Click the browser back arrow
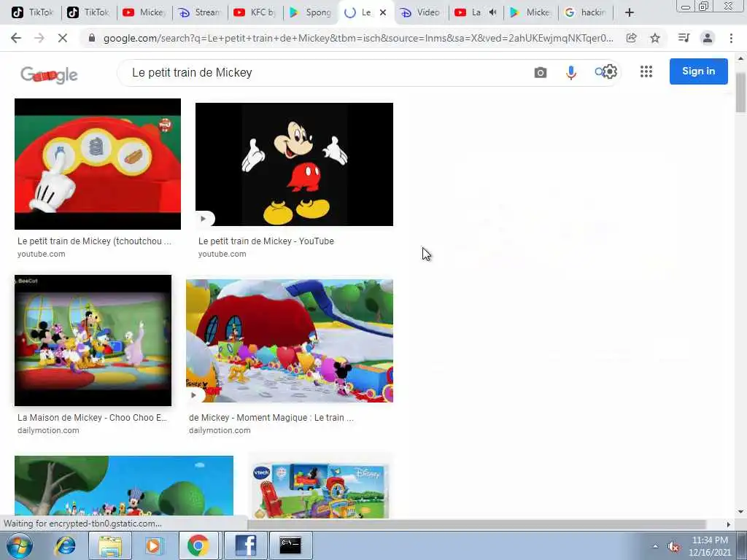The width and height of the screenshot is (747, 560). tap(16, 38)
